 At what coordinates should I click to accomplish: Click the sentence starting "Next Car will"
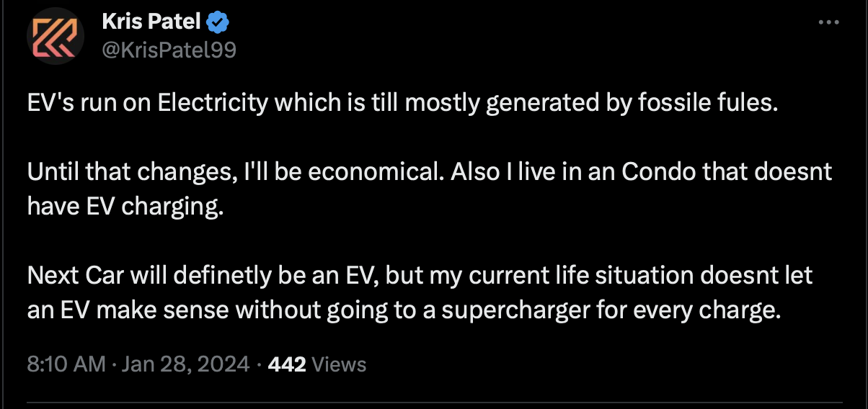click(420, 293)
